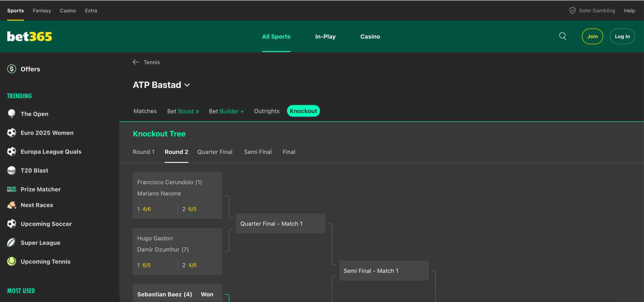Click the Prize Matcher icon
Image resolution: width=644 pixels, height=302 pixels.
tap(12, 189)
